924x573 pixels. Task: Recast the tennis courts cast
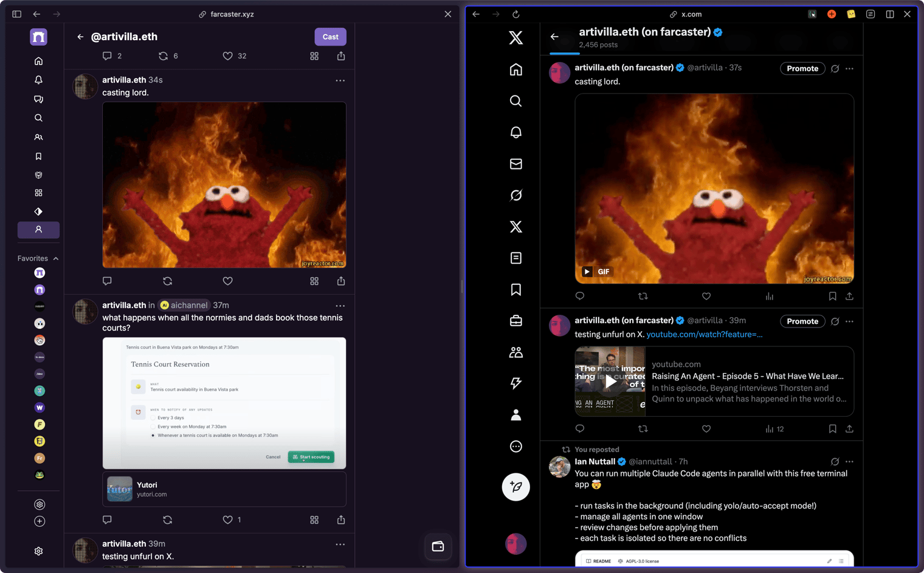click(x=168, y=520)
